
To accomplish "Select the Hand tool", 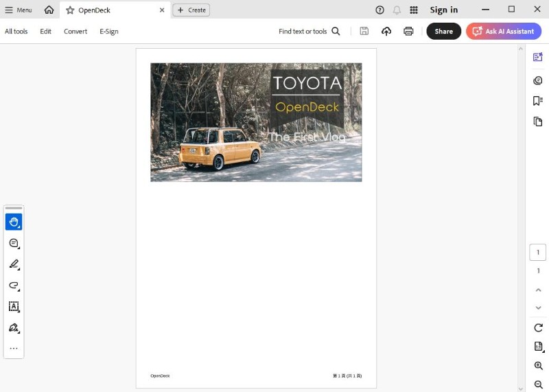I will click(x=14, y=222).
